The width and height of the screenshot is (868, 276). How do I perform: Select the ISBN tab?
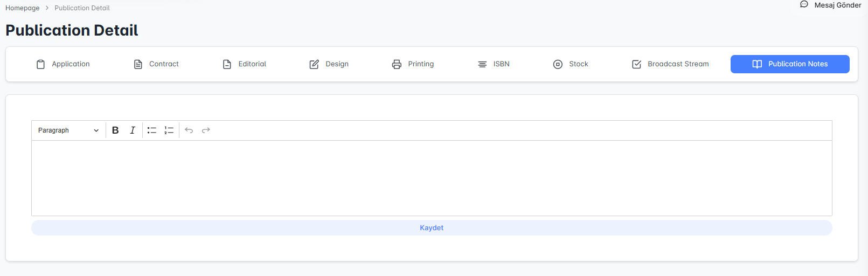coord(494,64)
